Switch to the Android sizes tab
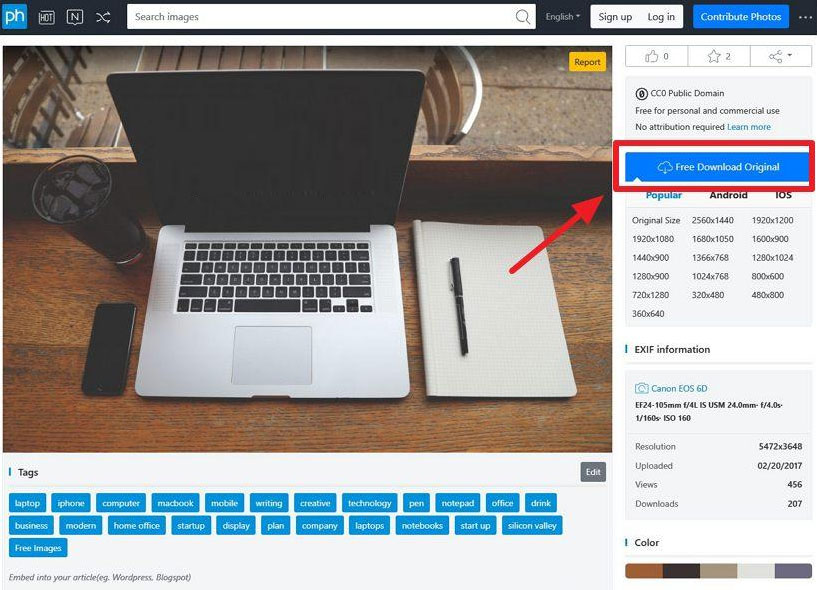The width and height of the screenshot is (817, 590). click(x=728, y=195)
